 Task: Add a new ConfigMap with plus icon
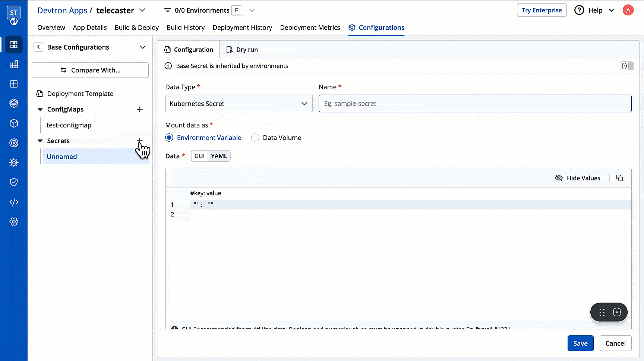pyautogui.click(x=140, y=110)
